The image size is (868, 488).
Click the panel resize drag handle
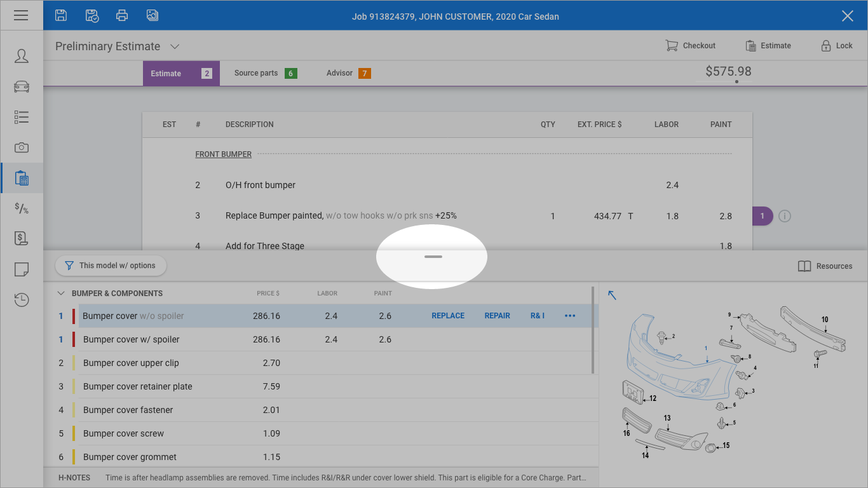[x=433, y=257]
